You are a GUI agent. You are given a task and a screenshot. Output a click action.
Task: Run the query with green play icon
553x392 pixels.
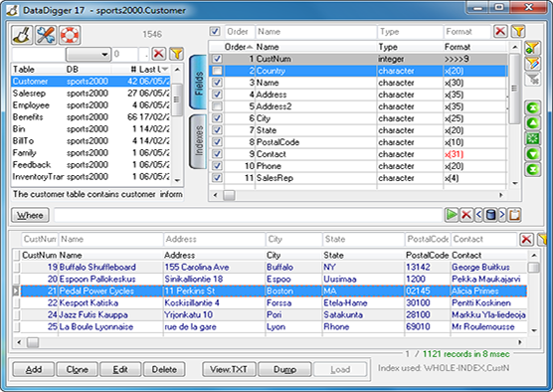tap(452, 215)
